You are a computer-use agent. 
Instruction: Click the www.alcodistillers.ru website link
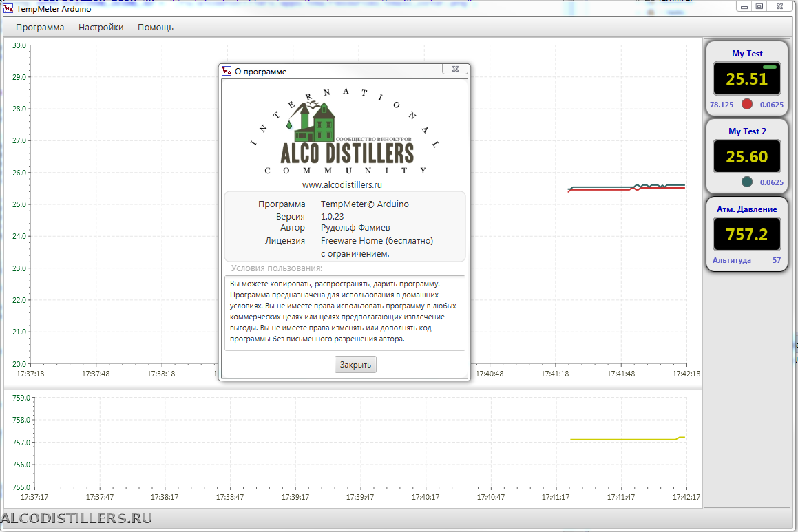pos(342,184)
